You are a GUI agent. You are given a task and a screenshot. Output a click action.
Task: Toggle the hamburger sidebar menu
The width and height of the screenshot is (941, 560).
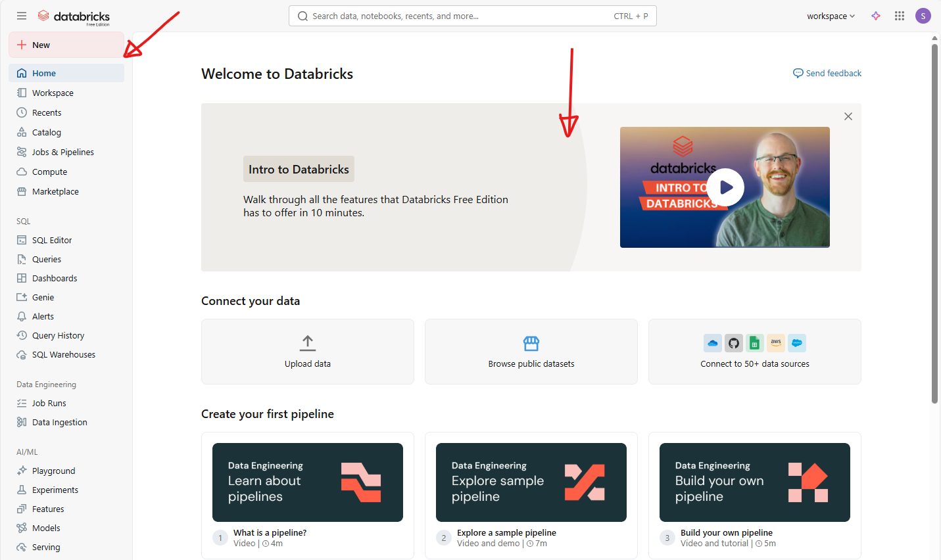pos(22,16)
